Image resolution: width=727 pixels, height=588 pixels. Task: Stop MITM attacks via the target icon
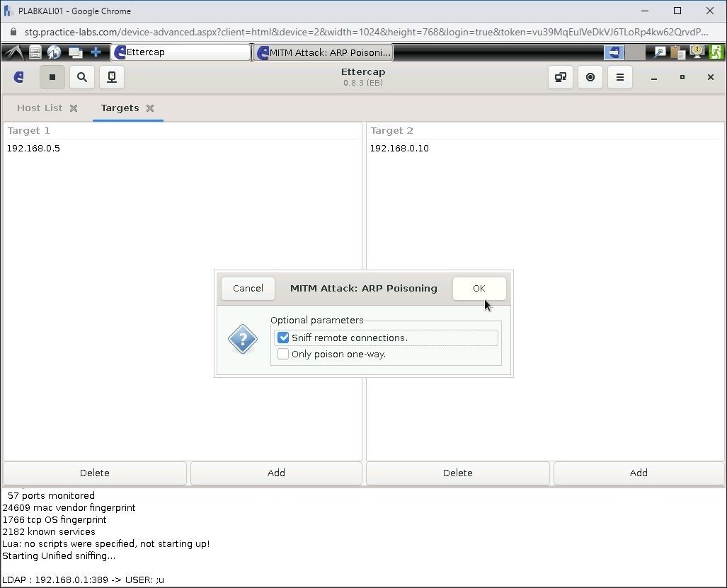click(590, 77)
